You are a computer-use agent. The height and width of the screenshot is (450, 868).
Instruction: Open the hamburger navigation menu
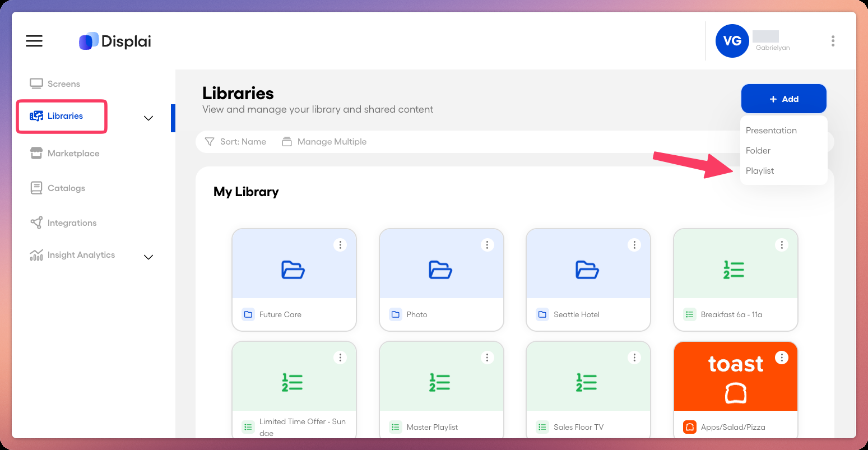coord(34,41)
